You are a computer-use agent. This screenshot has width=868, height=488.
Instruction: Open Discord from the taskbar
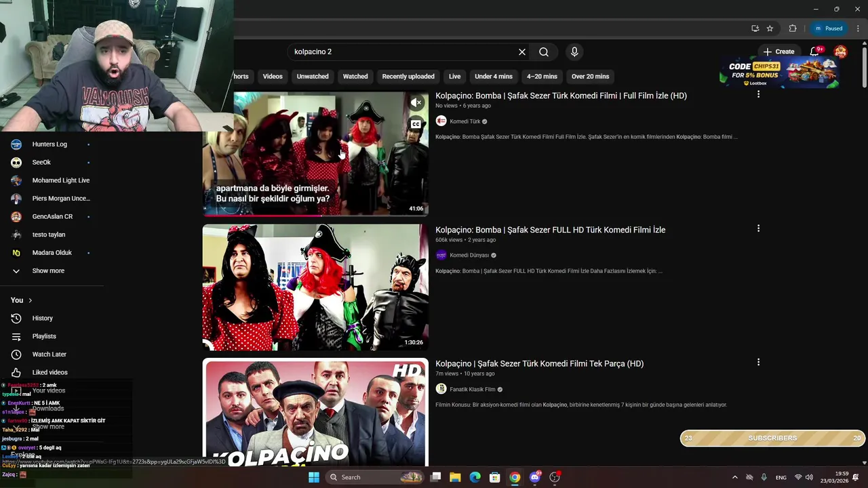[x=535, y=477]
